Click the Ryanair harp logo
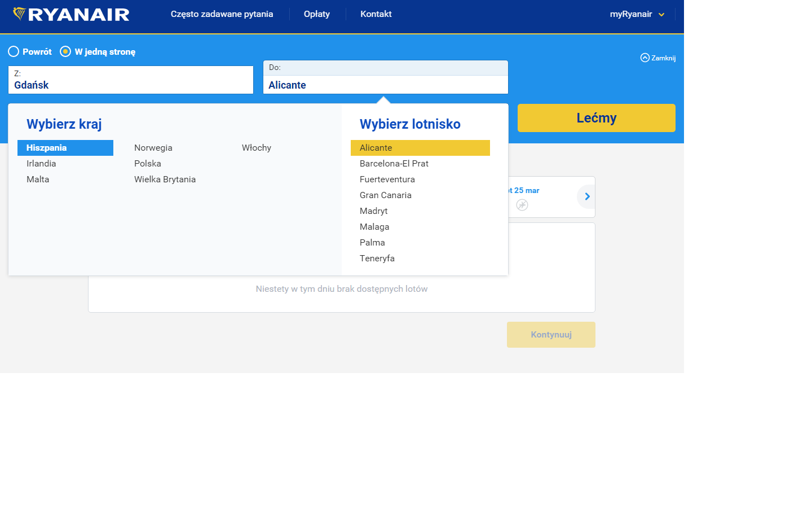Viewport: 812px width, 508px height. [x=19, y=14]
